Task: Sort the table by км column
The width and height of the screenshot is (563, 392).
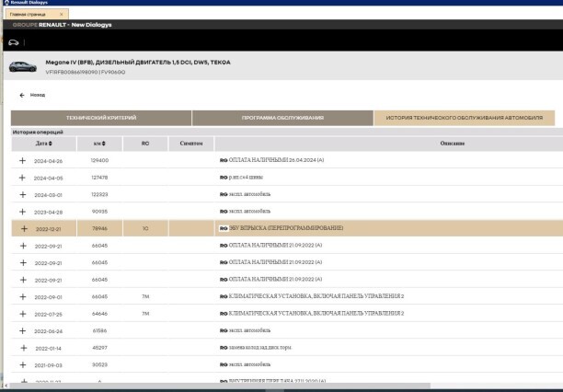Action: tap(99, 144)
